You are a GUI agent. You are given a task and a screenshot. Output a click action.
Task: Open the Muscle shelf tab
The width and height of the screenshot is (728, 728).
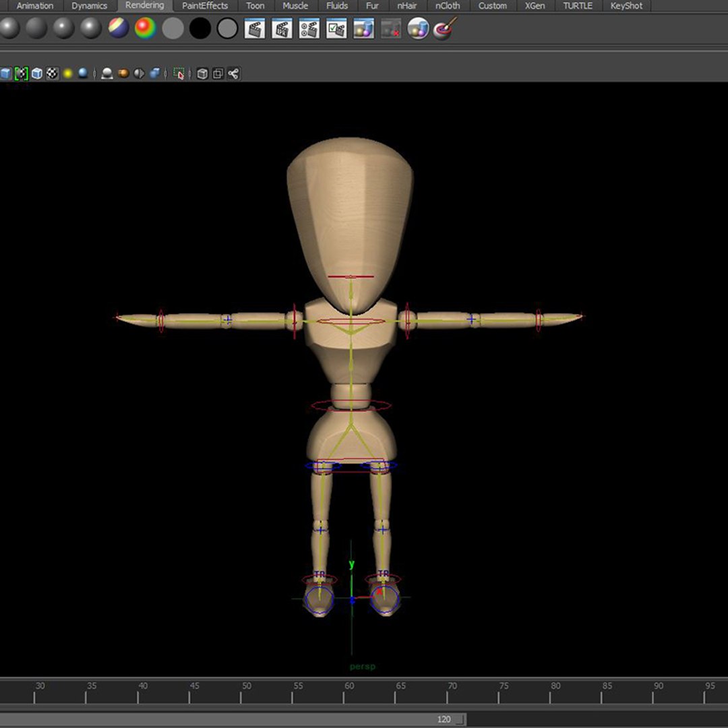pyautogui.click(x=295, y=6)
